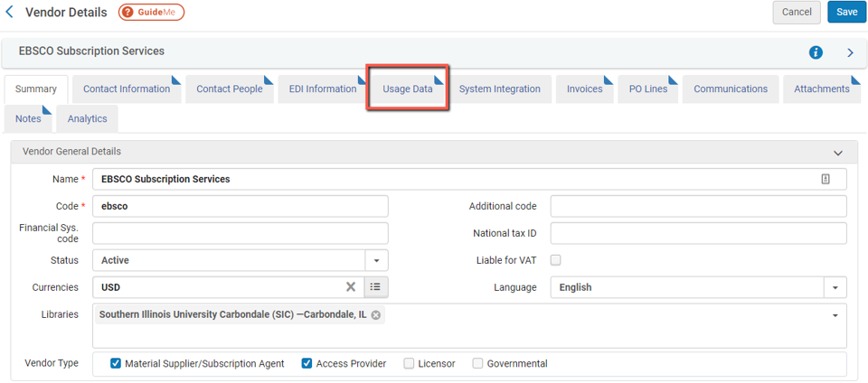868x383 pixels.
Task: Clear the USD currency with X icon
Action: 351,287
